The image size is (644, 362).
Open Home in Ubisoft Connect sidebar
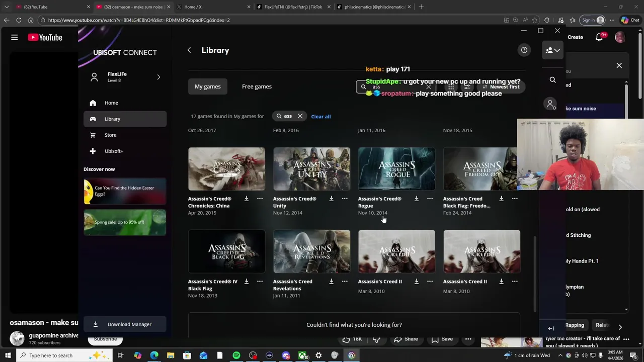pos(125,103)
